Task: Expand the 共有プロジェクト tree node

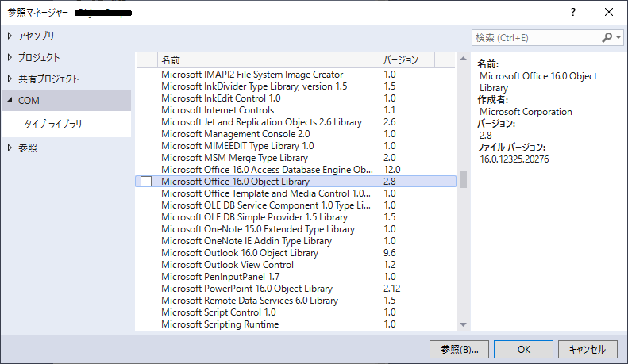Action: tap(10, 79)
